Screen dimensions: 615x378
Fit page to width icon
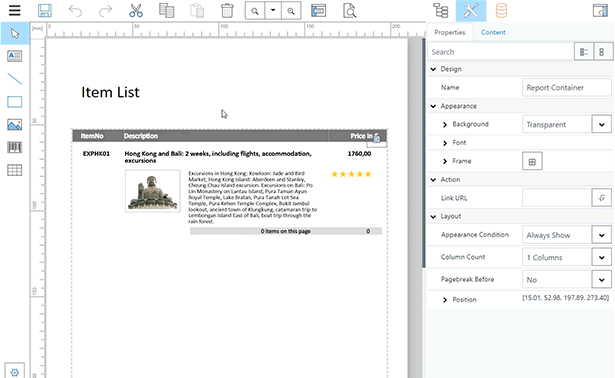click(x=318, y=11)
